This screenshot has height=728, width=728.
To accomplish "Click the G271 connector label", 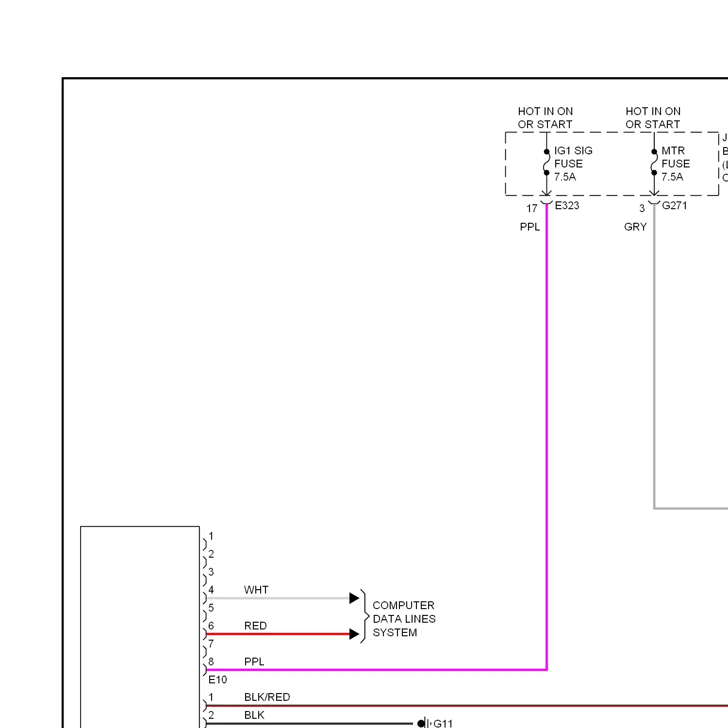I will coord(675,205).
